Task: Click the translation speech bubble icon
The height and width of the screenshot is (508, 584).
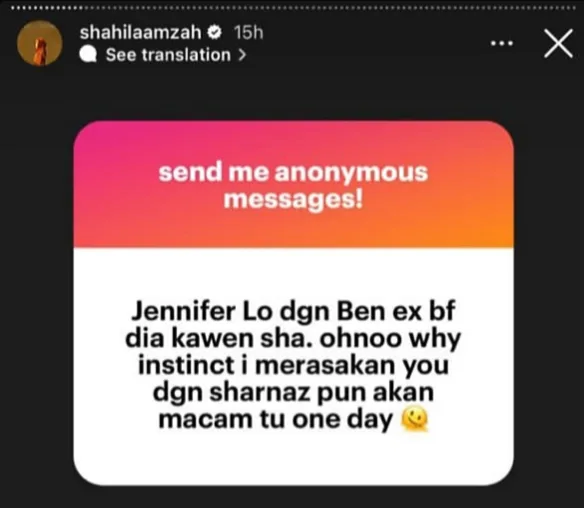Action: click(x=89, y=55)
